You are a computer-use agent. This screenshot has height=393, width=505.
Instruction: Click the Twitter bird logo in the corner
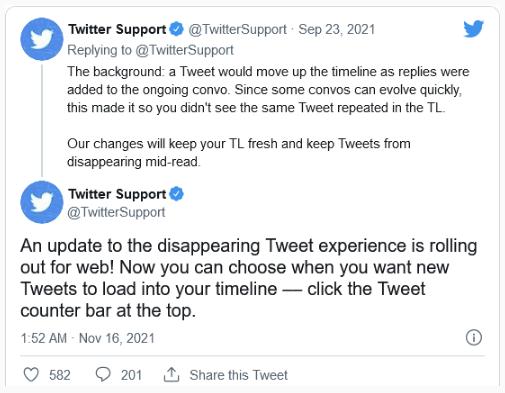coord(473,29)
